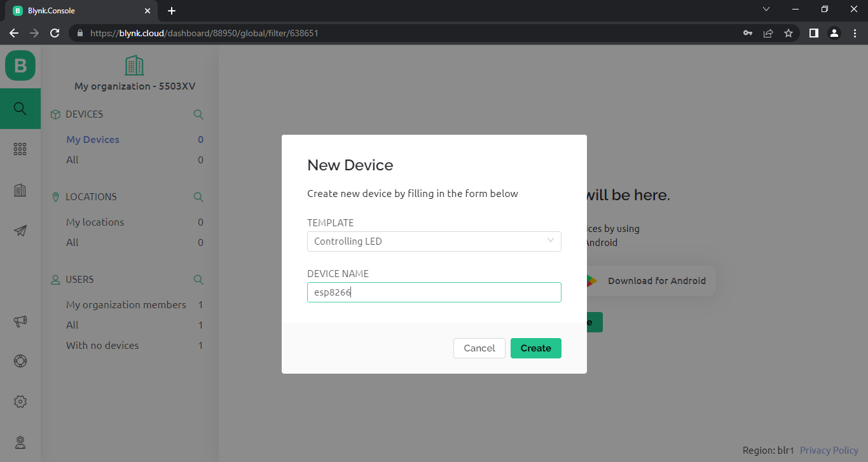This screenshot has width=868, height=462.
Task: Open the password key icon in address bar
Action: point(748,33)
